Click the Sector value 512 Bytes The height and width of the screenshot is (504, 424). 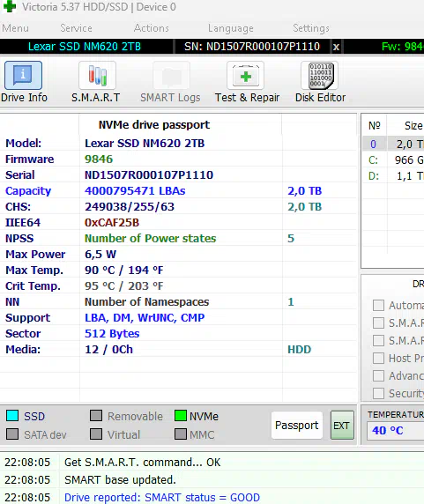click(x=112, y=333)
